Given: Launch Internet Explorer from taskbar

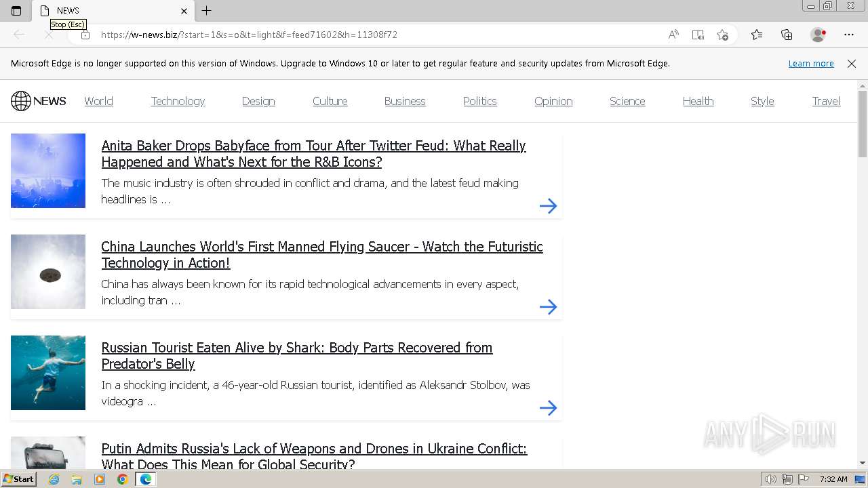Looking at the screenshot, I should (x=54, y=479).
